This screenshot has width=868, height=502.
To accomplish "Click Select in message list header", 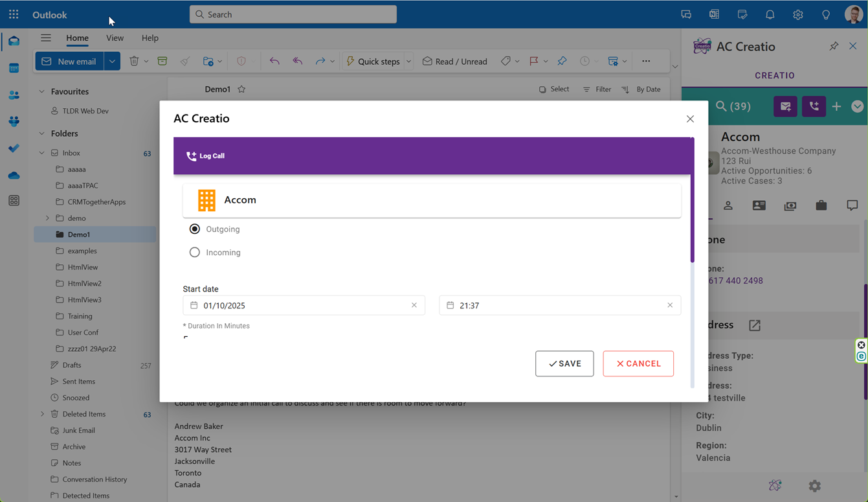I will [x=554, y=89].
